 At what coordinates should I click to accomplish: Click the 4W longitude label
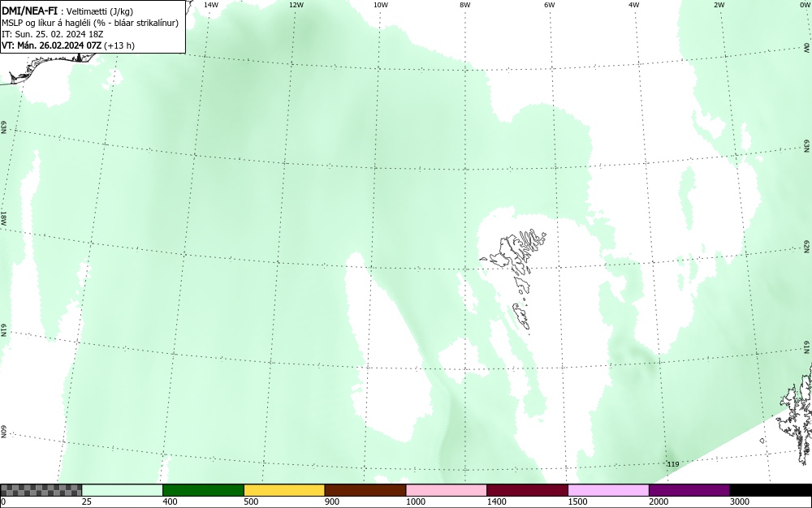pyautogui.click(x=634, y=5)
